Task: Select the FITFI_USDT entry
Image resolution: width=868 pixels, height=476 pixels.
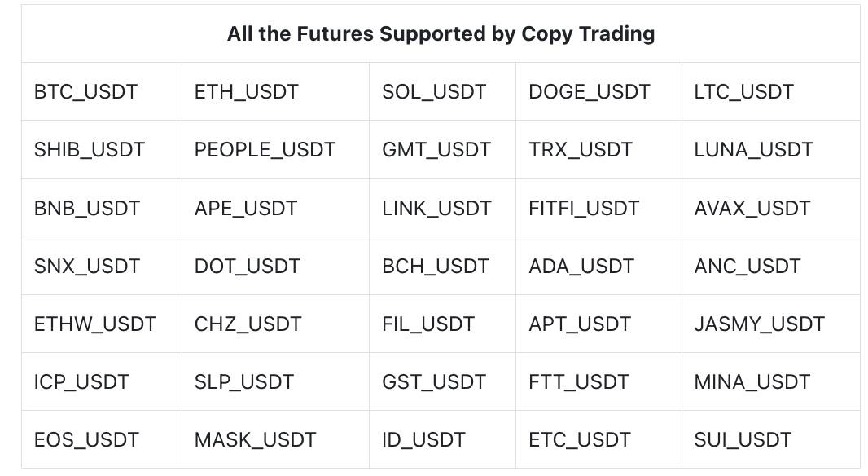Action: 584,208
